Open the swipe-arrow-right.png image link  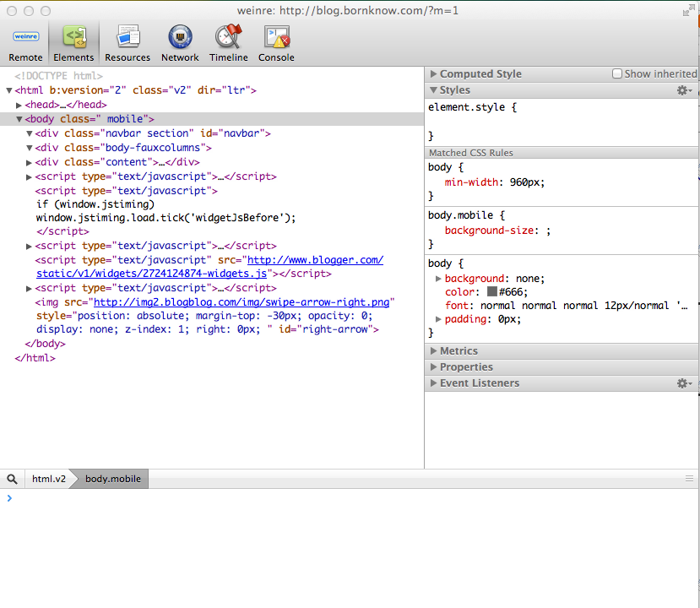pyautogui.click(x=243, y=302)
